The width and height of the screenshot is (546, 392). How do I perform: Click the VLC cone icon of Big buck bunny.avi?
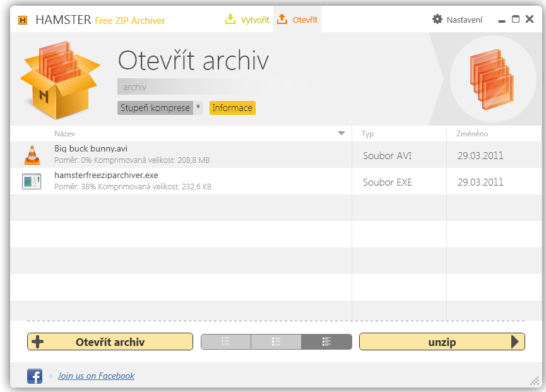click(32, 155)
